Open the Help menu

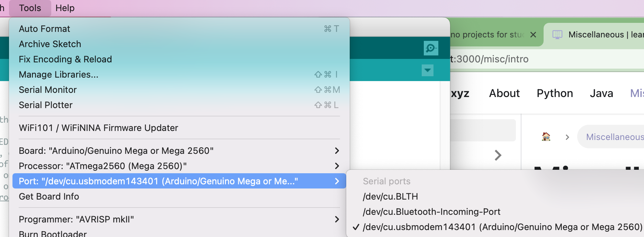(65, 8)
